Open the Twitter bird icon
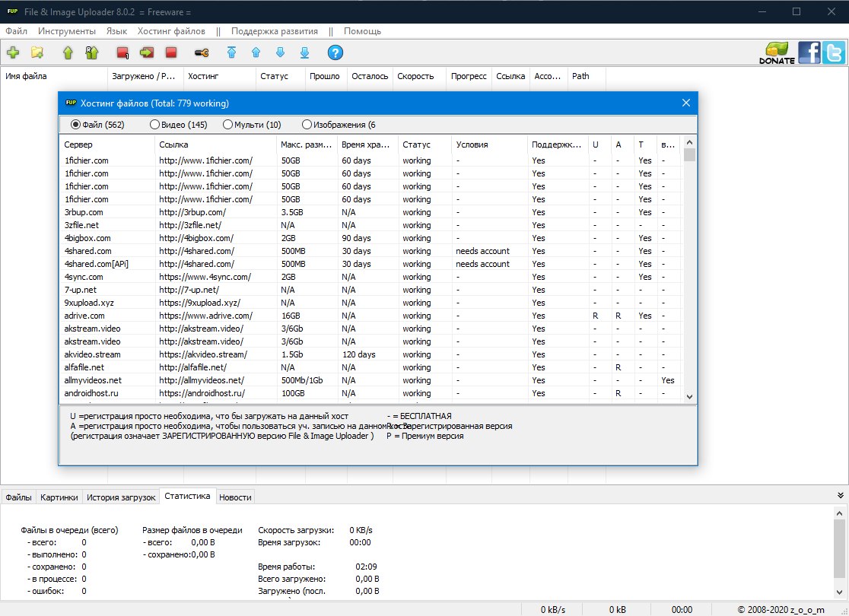The height and width of the screenshot is (616, 849). (x=833, y=52)
